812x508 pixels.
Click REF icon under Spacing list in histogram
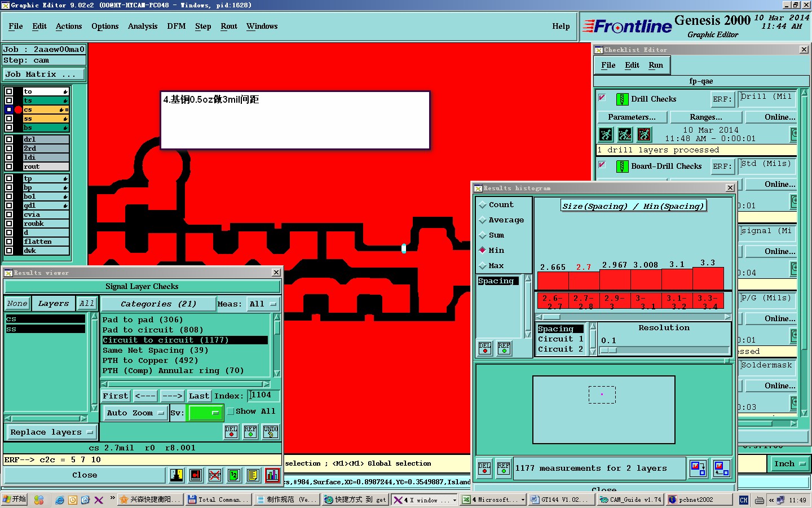click(504, 348)
